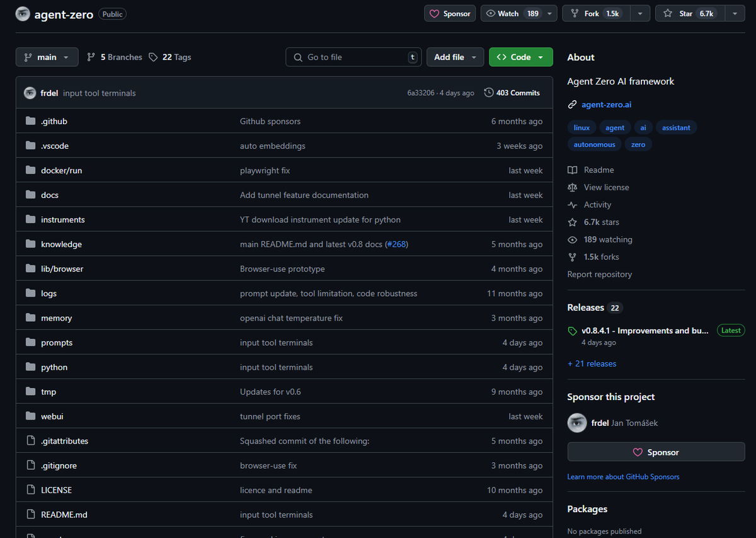
Task: Click the branches icon beside 5 Branches
Action: (91, 57)
